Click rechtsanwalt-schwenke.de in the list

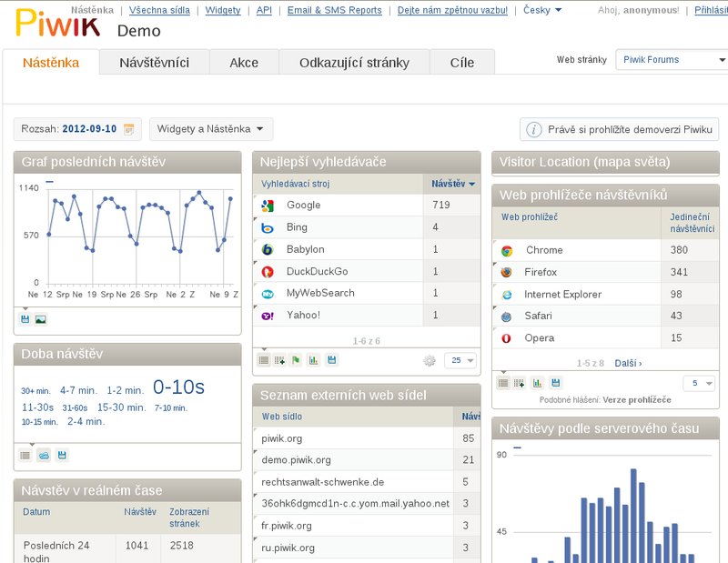tap(323, 482)
